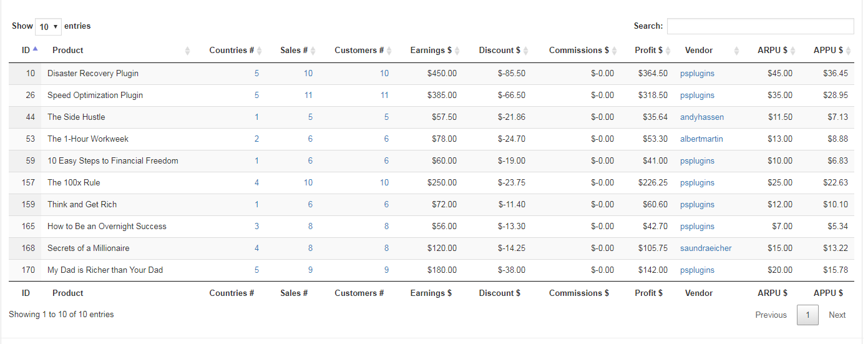Select page 1 in pagination
Image resolution: width=868 pixels, height=344 pixels.
[807, 315]
